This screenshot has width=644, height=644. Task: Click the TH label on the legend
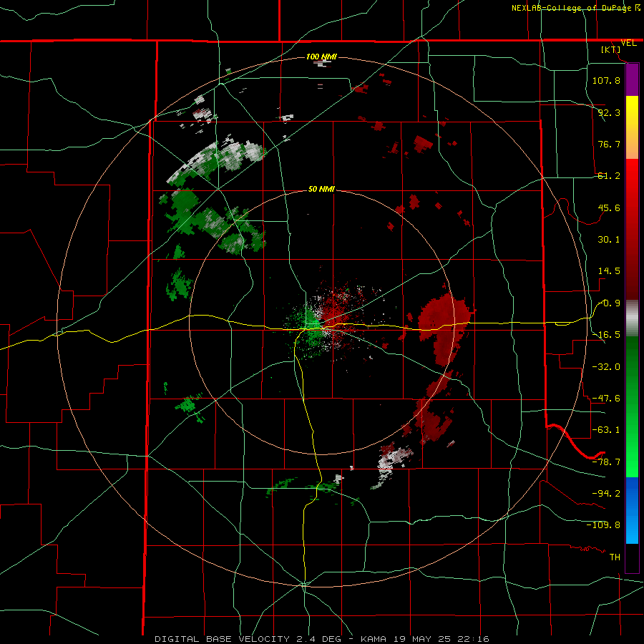[615, 557]
